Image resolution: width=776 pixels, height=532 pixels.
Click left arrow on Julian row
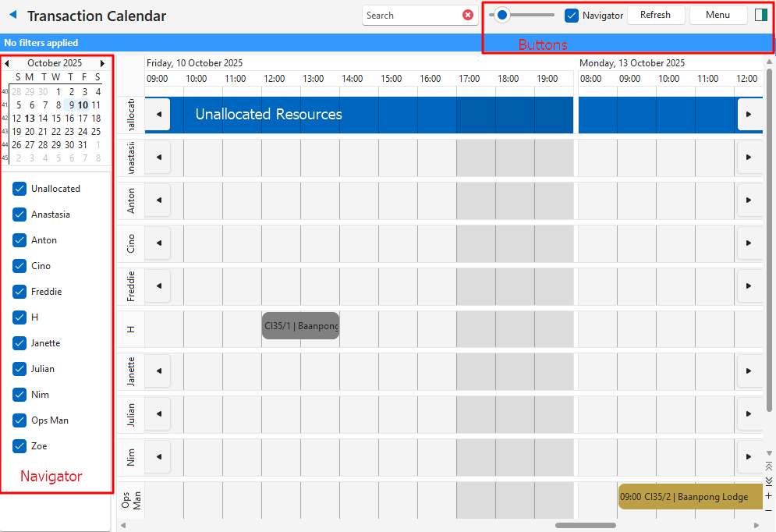[158, 414]
